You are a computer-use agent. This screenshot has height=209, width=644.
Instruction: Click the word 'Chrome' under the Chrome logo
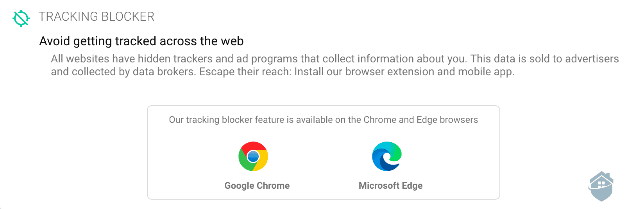point(273,186)
